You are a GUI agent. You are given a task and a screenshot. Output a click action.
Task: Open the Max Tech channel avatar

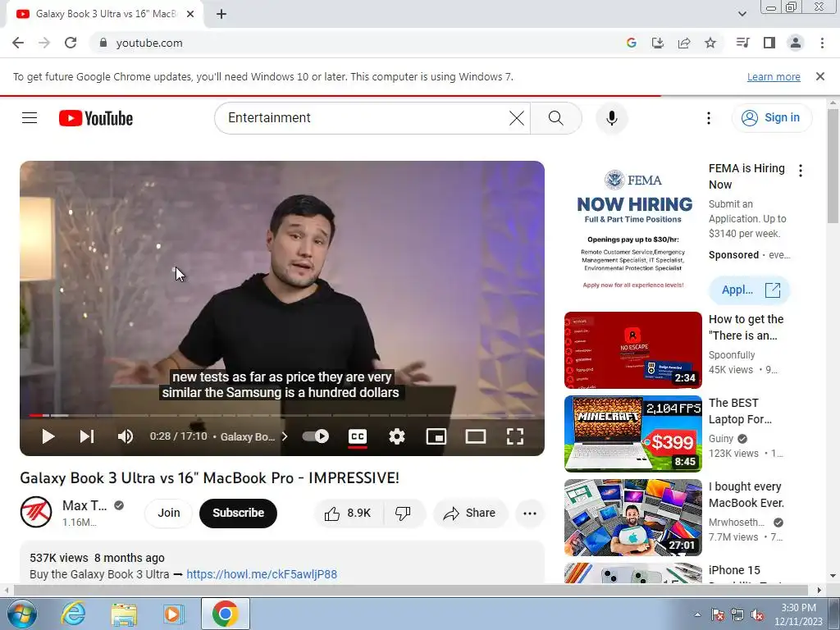[36, 512]
